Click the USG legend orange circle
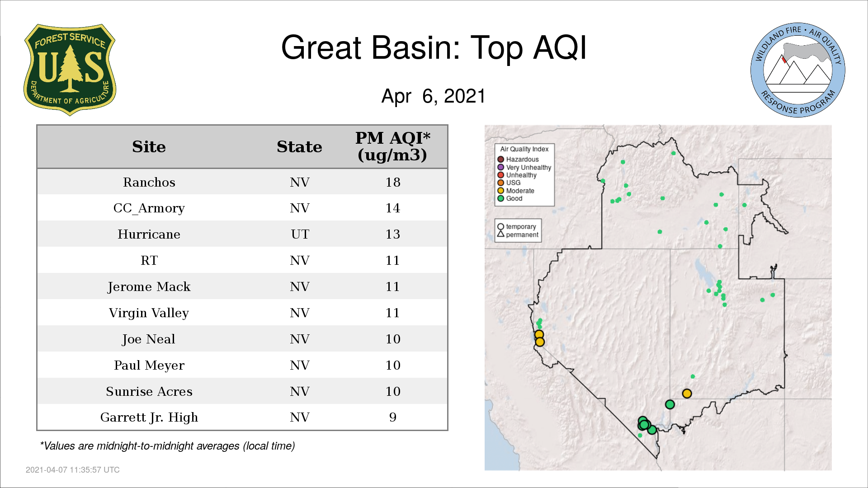The width and height of the screenshot is (868, 488). (x=500, y=183)
